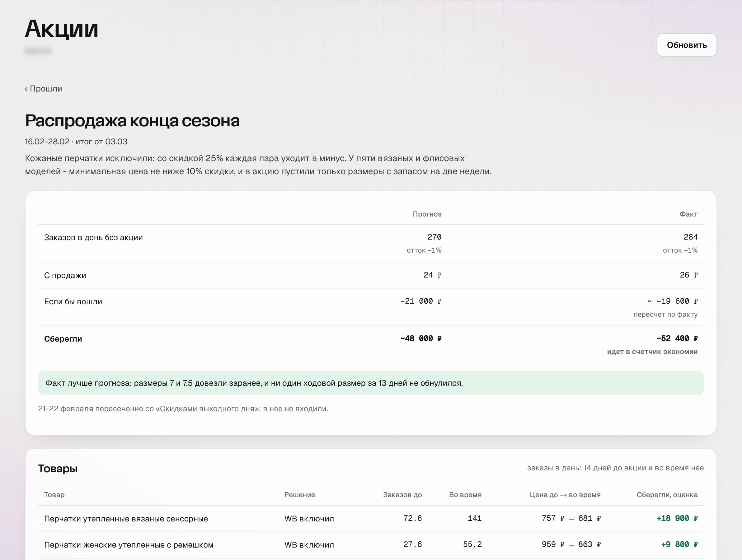Click the note about Скидками выходного дня

pos(183,409)
